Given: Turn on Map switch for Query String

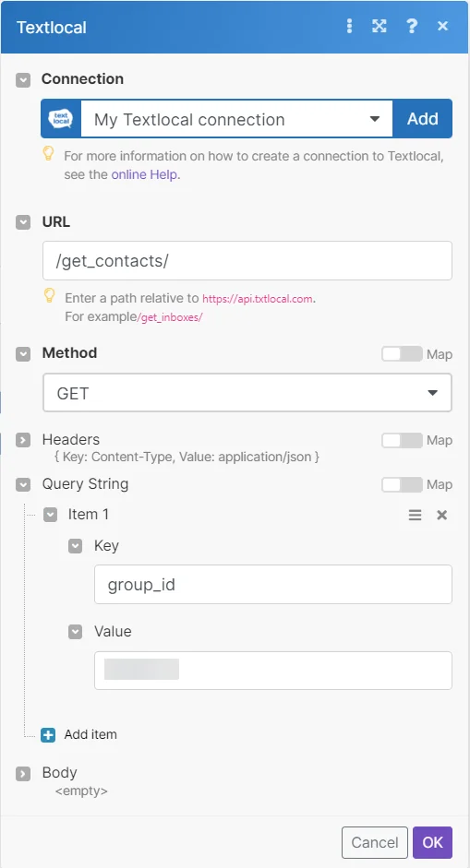Looking at the screenshot, I should [402, 484].
